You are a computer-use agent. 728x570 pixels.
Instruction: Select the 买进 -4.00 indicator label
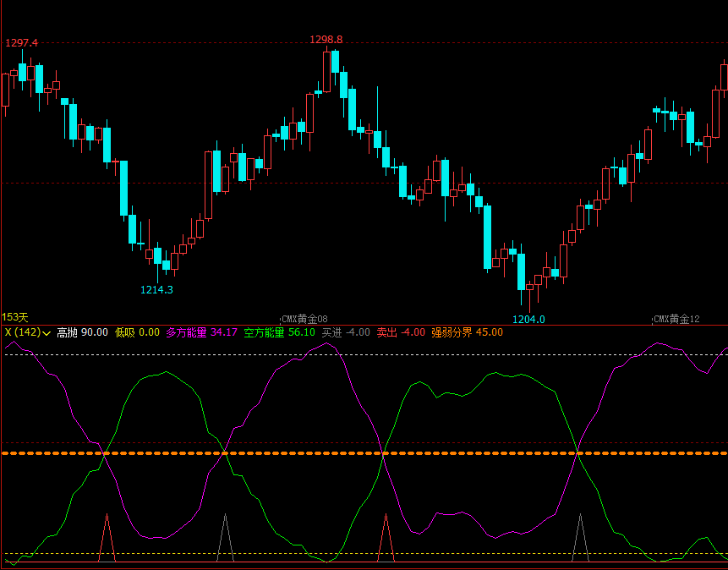[x=346, y=332]
